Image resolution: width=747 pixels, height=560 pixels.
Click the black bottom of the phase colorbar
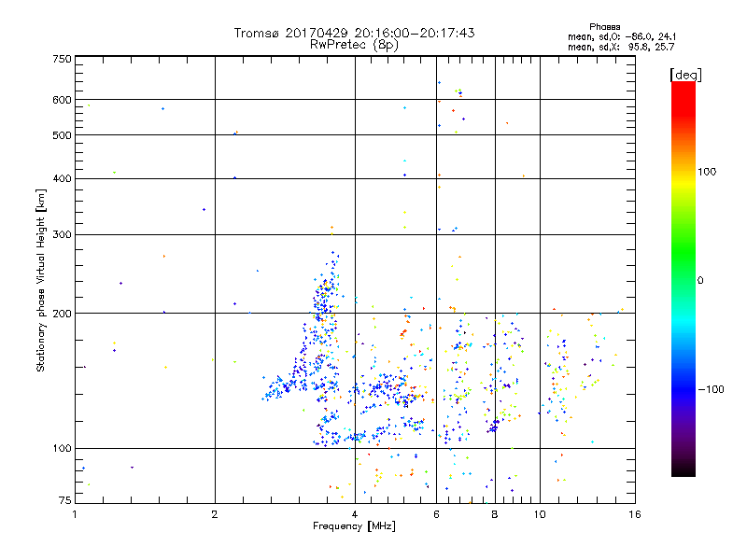[684, 470]
